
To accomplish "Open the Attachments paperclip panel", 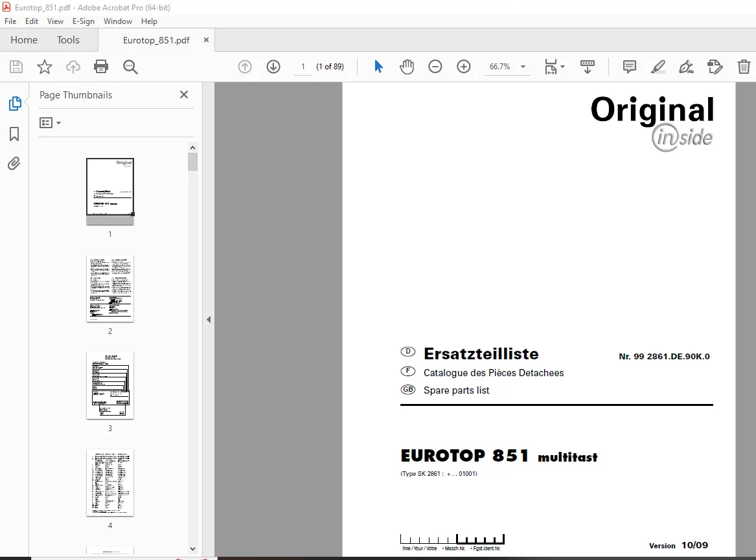I will click(x=14, y=163).
